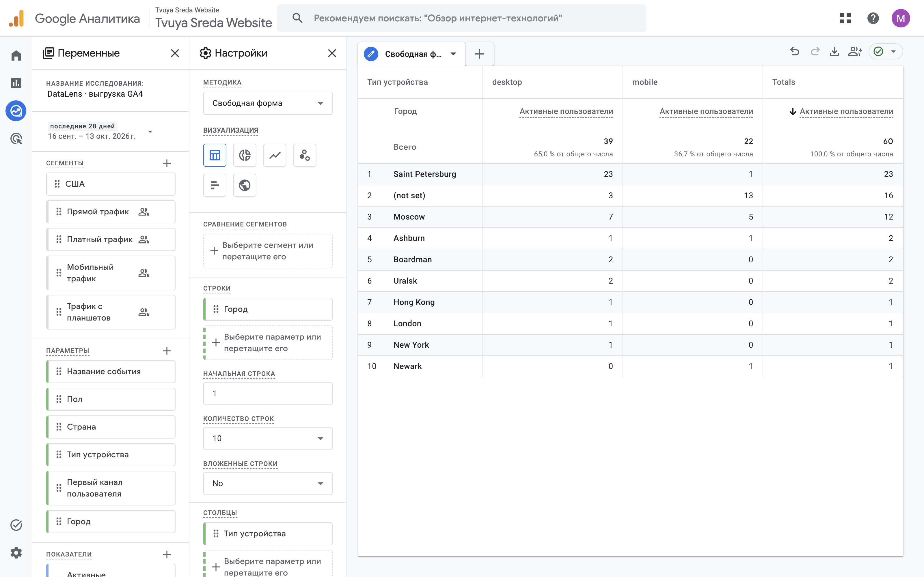The width and height of the screenshot is (924, 577).
Task: Open the data quality status dropdown
Action: [x=885, y=52]
